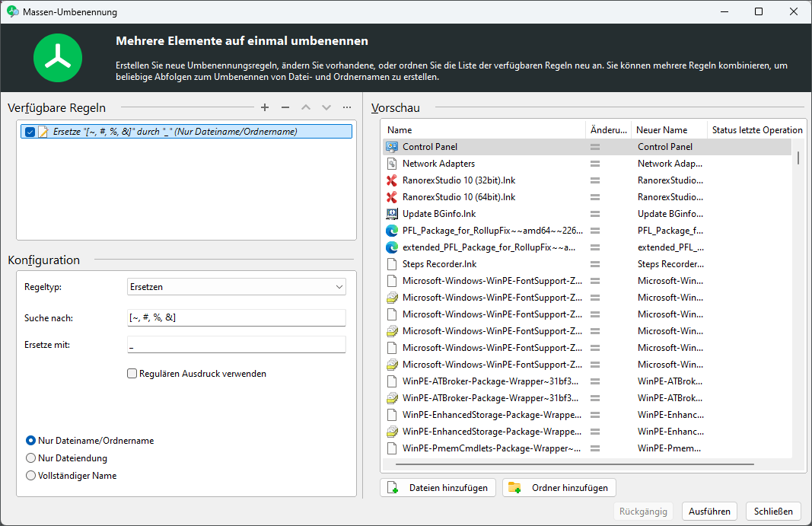Click the edit icon on Ersetze rule
Image resolution: width=812 pixels, height=526 pixels.
pyautogui.click(x=43, y=132)
